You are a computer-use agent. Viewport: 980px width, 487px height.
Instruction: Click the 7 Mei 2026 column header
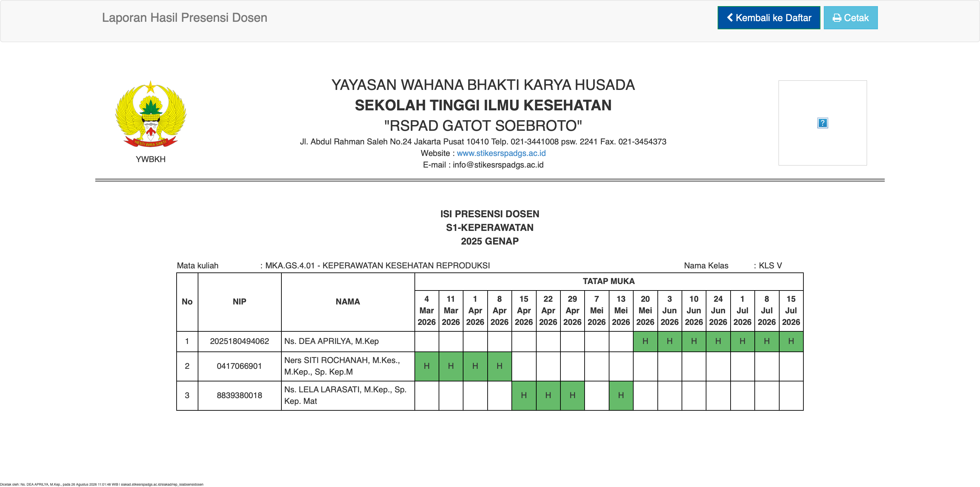tap(597, 310)
